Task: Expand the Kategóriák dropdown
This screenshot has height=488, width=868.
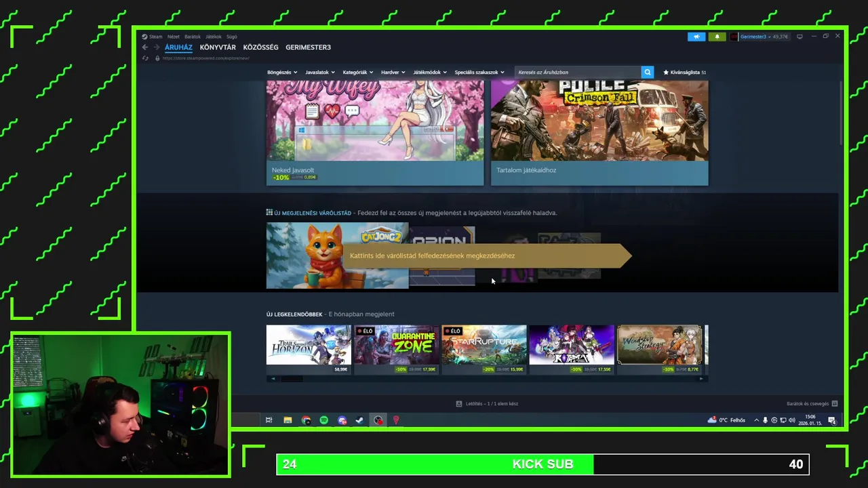Action: [x=357, y=72]
